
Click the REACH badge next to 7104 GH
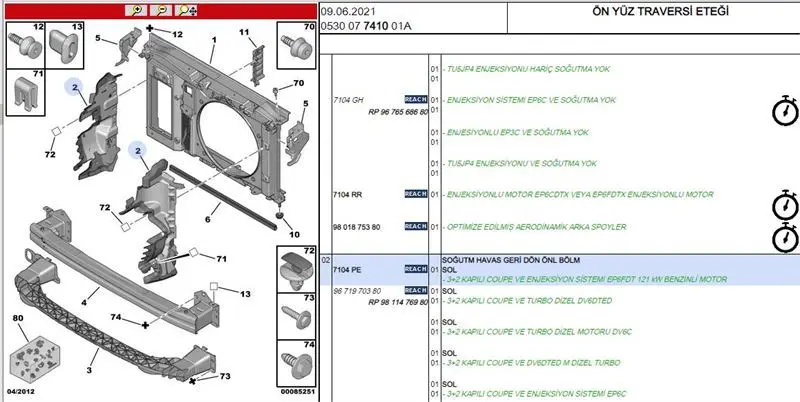pyautogui.click(x=415, y=100)
